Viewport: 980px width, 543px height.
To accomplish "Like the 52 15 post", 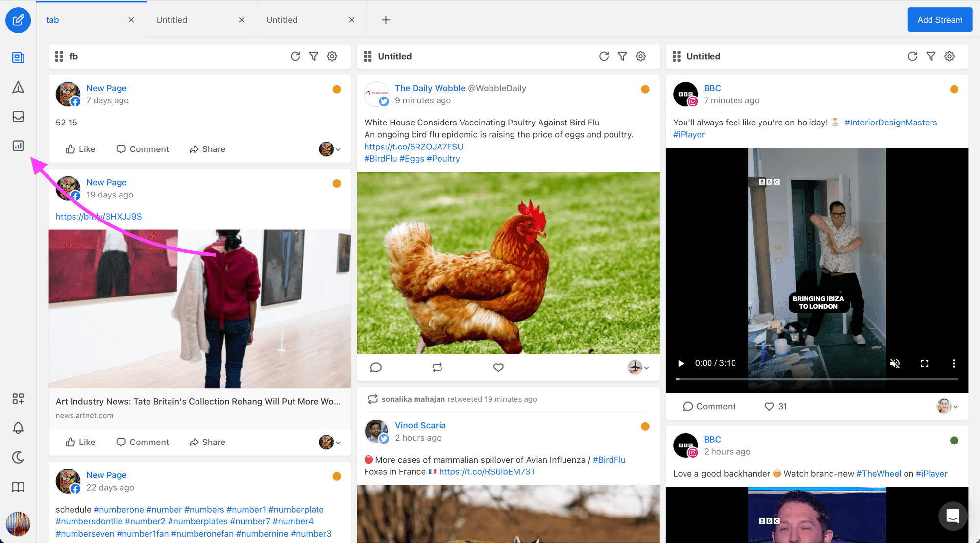I will click(x=80, y=149).
